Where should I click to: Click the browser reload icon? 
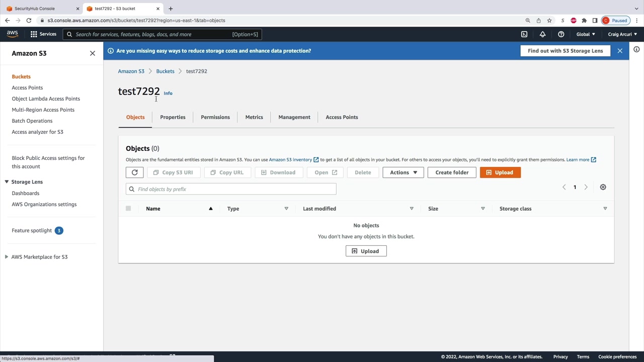click(x=29, y=21)
